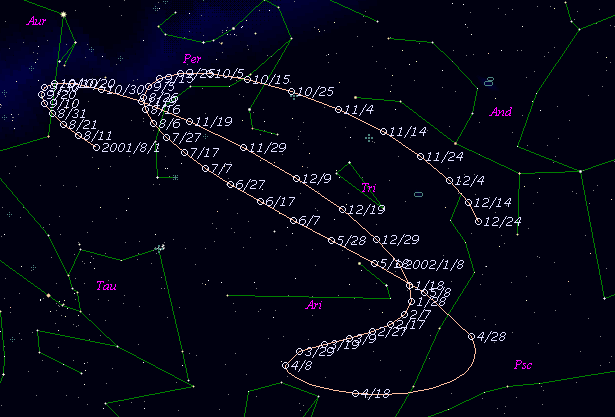Select the Ari constellation label
615x417 pixels.
316,305
